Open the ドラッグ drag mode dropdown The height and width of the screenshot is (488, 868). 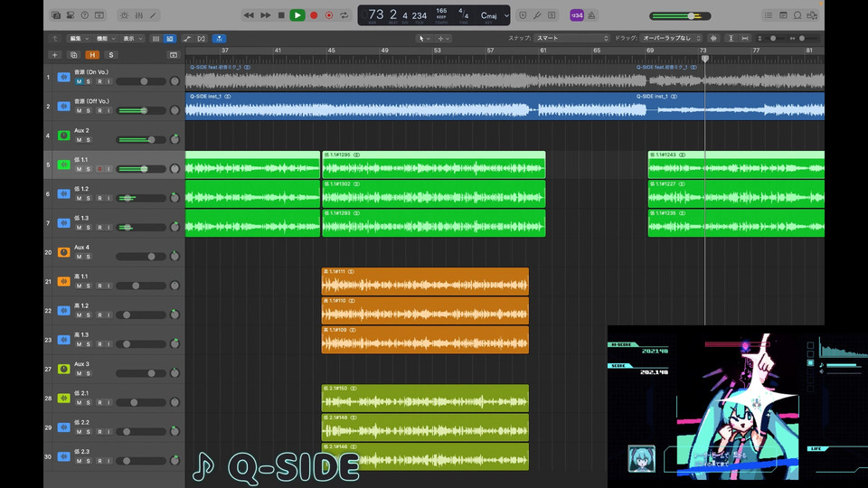tap(671, 39)
